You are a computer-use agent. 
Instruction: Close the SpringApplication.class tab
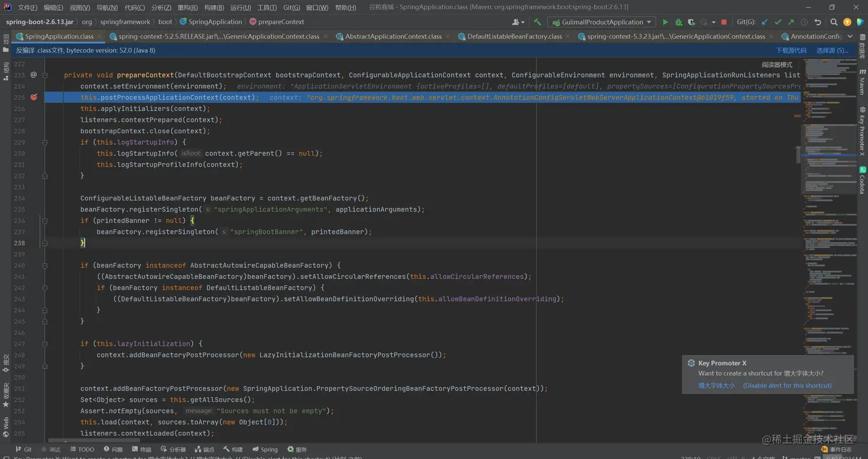[100, 36]
